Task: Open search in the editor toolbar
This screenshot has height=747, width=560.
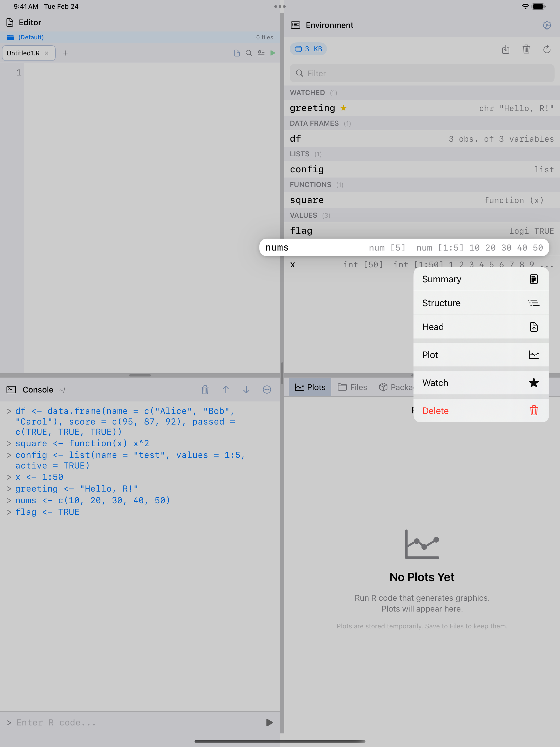Action: point(249,53)
